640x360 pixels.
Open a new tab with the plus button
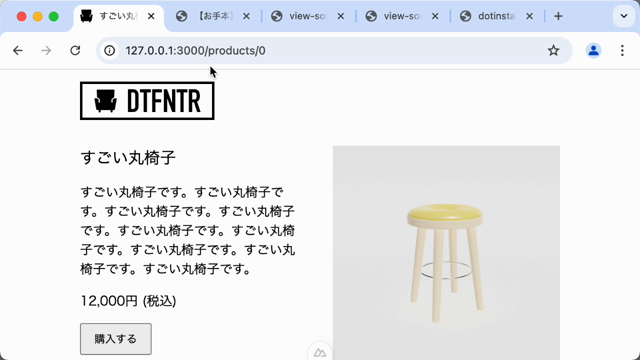click(558, 16)
